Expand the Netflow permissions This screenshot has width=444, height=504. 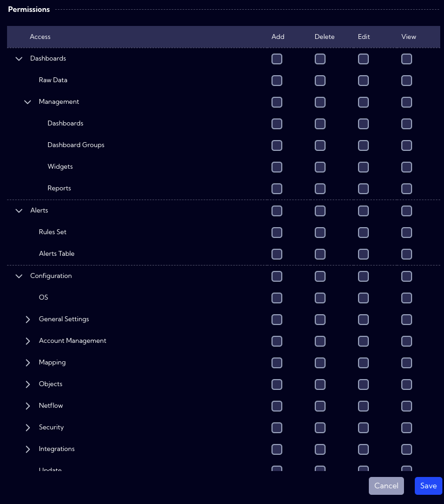(28, 406)
